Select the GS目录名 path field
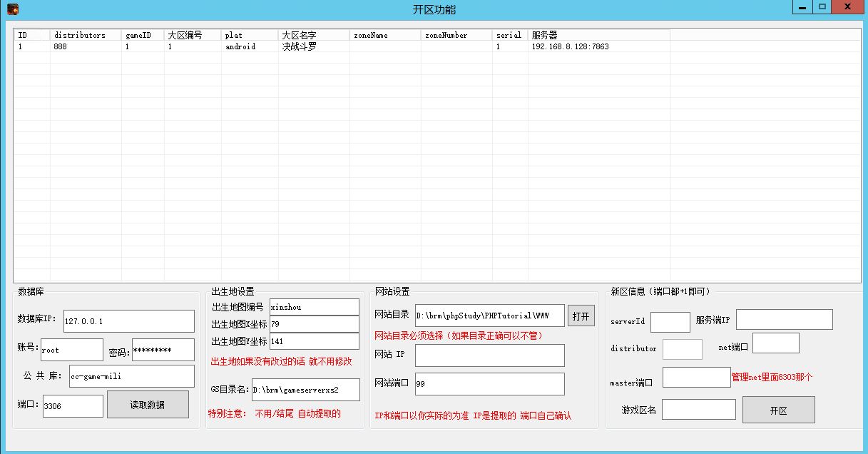This screenshot has width=868, height=454. point(305,390)
